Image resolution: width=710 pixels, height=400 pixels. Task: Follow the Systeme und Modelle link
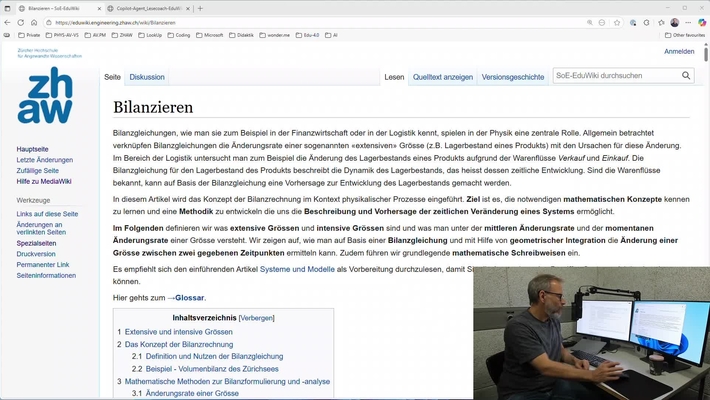pos(297,269)
